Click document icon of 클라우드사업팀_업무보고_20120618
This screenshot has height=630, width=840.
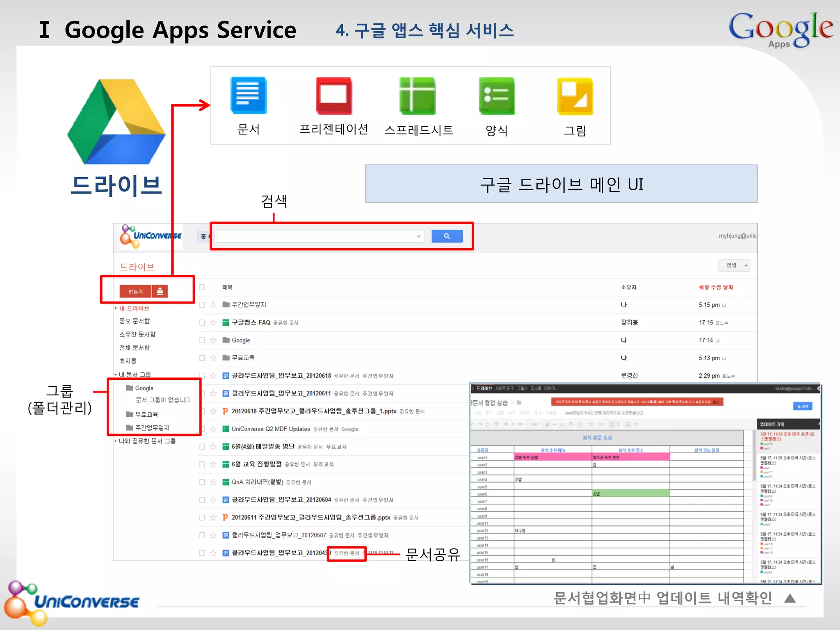(x=226, y=376)
